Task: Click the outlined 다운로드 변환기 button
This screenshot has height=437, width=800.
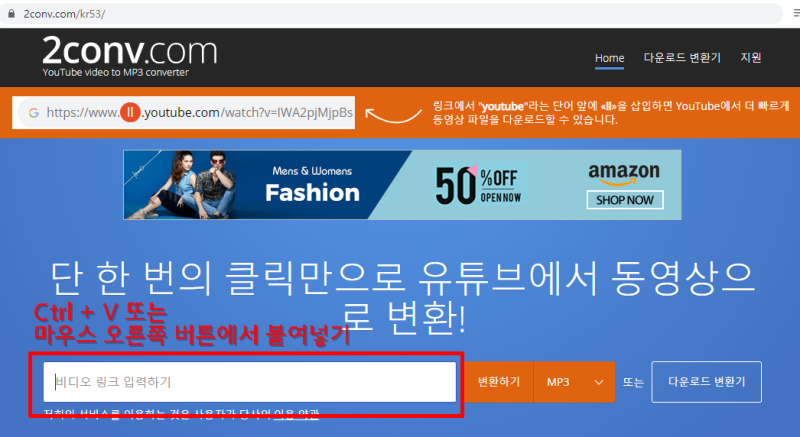Action: 707,382
